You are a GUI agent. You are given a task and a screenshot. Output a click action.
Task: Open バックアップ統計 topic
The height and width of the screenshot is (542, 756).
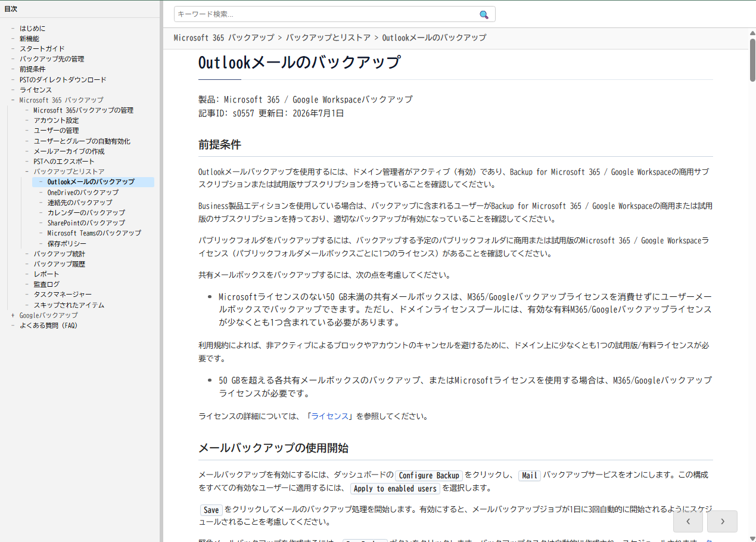[59, 254]
